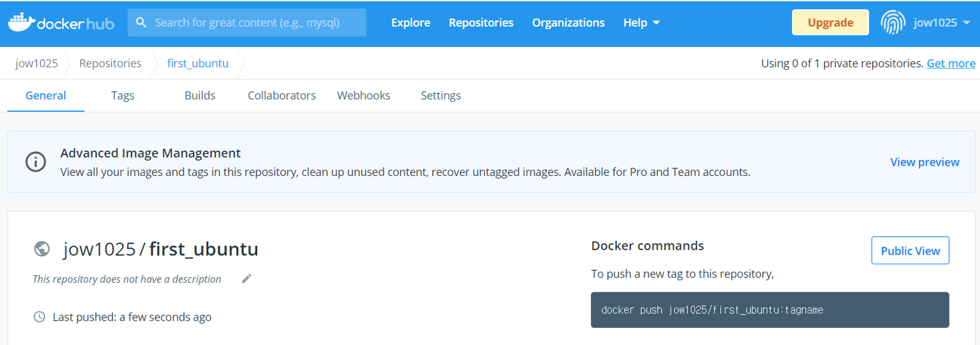This screenshot has height=345, width=980.
Task: Click the Last pushed a few seconds ago text
Action: pyautogui.click(x=132, y=316)
